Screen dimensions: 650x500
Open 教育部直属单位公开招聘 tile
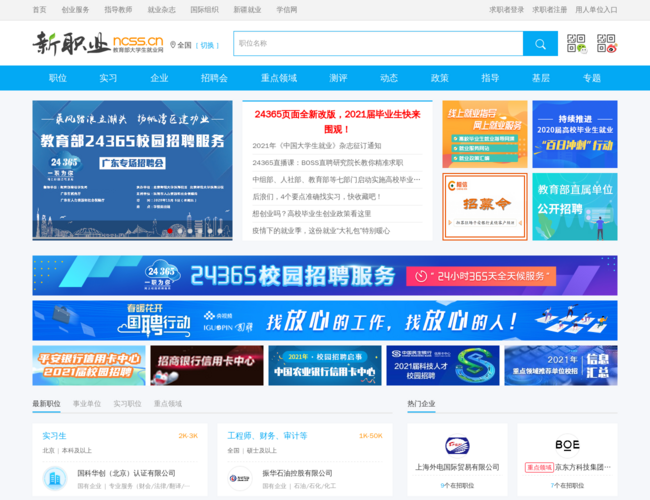[575, 207]
